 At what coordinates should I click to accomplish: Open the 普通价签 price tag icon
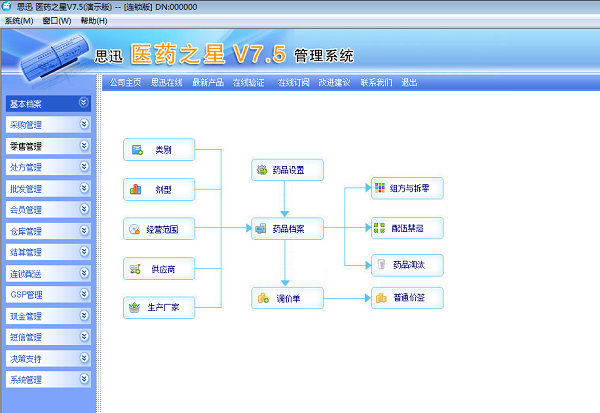pyautogui.click(x=381, y=298)
